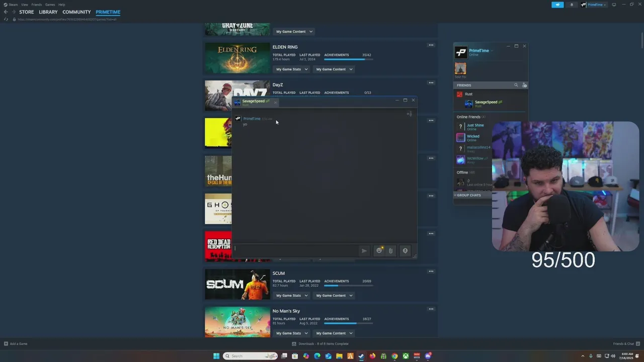Screen dimensions: 644x362
Task: Open the Games menu
Action: (50, 5)
